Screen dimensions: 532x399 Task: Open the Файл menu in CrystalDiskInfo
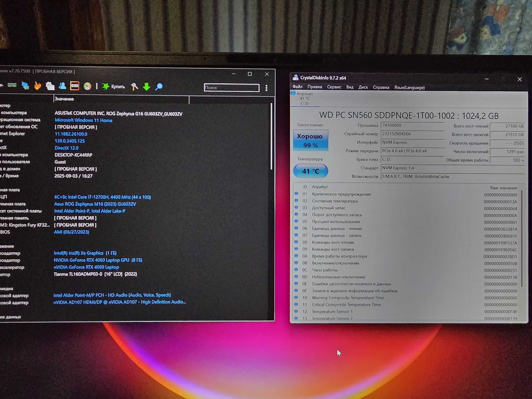(x=297, y=87)
